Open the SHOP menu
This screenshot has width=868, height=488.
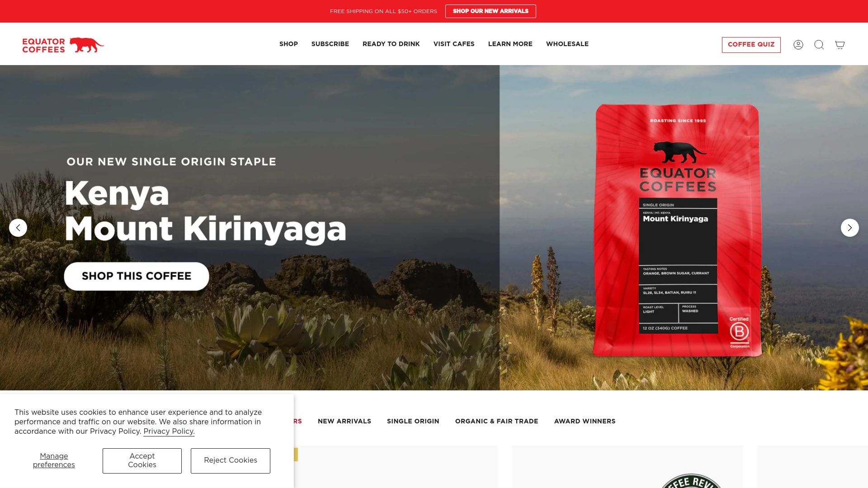[x=288, y=44]
